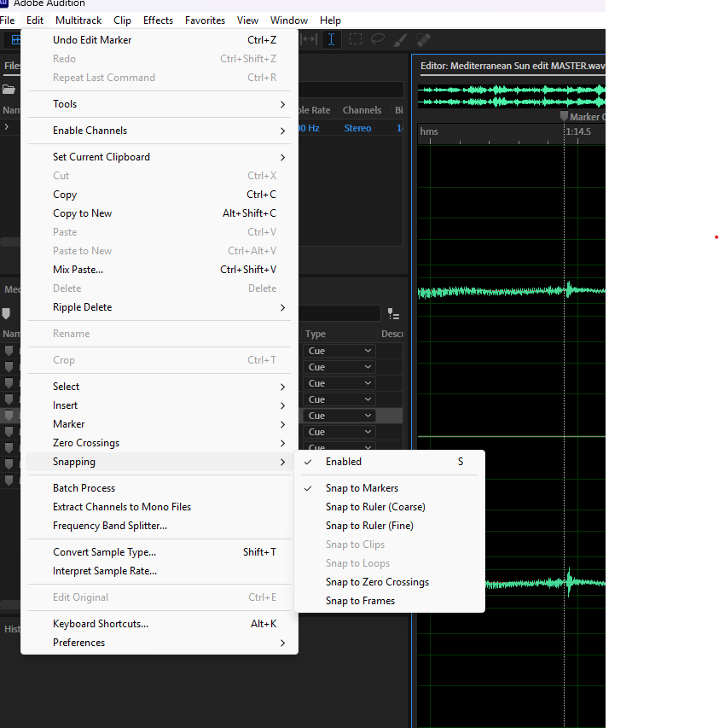719x728 pixels.
Task: Choose Batch Process
Action: [x=159, y=488]
